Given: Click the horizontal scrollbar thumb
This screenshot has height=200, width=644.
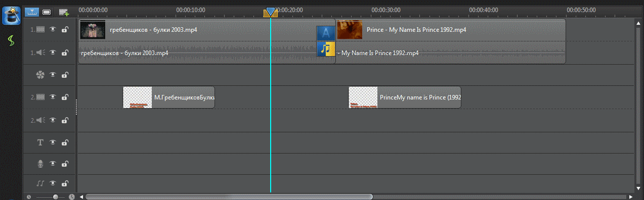Looking at the screenshot, I should pos(229,196).
